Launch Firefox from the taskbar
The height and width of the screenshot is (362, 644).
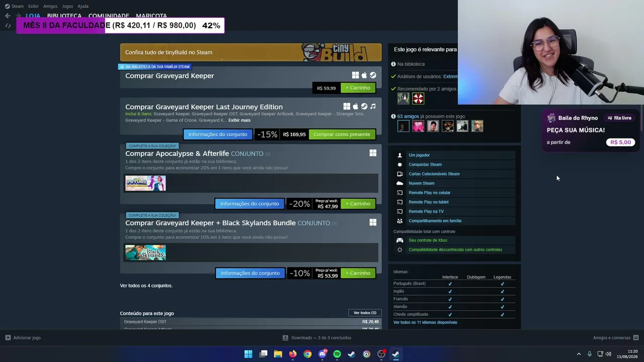point(293,354)
